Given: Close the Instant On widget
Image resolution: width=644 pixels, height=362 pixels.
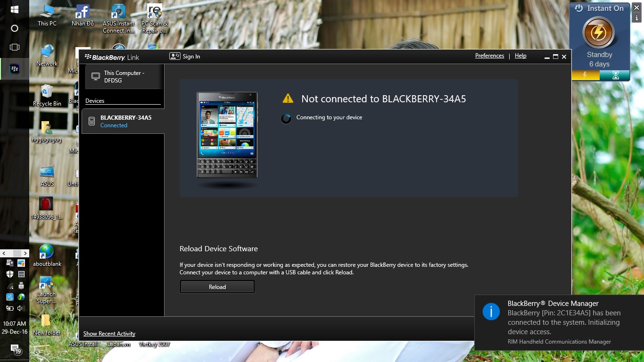Looking at the screenshot, I should (x=636, y=8).
